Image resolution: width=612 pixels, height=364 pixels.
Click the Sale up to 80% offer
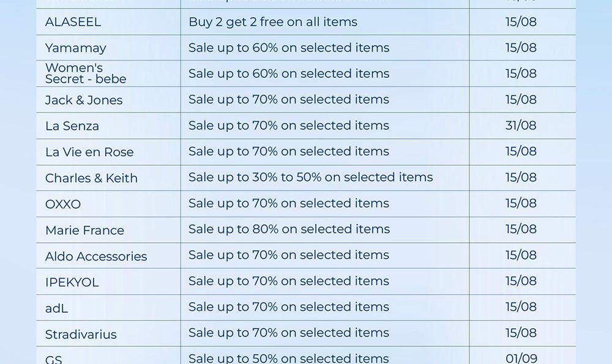click(289, 229)
